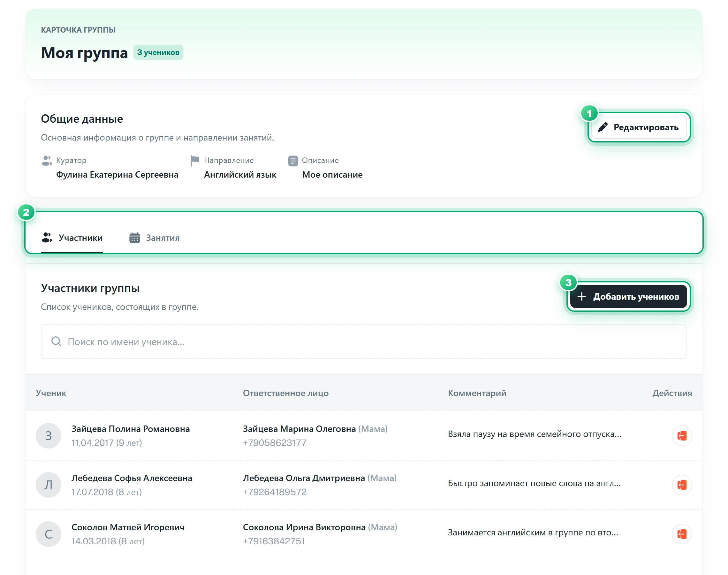Click the Редактировать button
Screen dimensions: 728x575
[639, 127]
